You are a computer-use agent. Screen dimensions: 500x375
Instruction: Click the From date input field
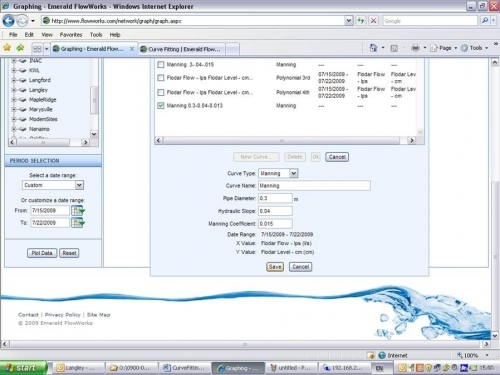50,210
